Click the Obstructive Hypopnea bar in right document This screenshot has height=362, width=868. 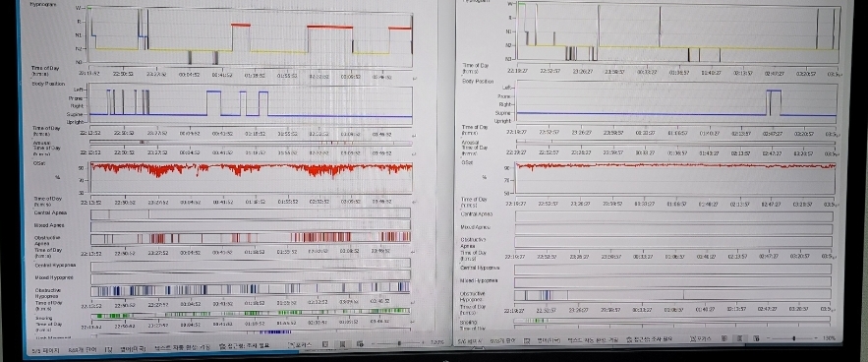(x=672, y=295)
